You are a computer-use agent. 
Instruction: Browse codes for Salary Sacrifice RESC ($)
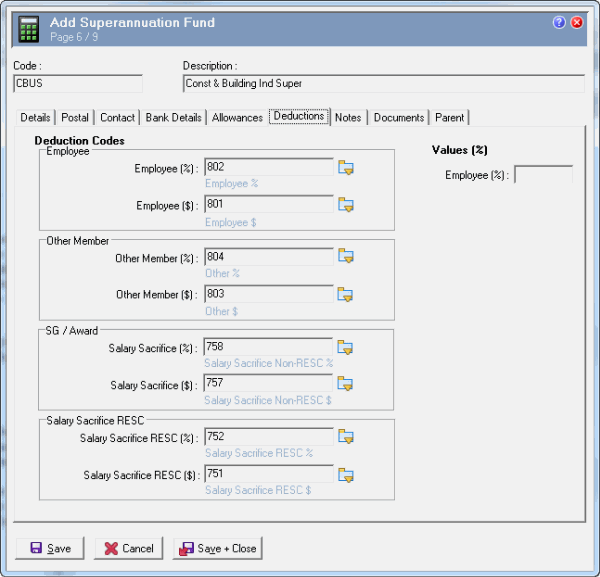click(x=346, y=474)
